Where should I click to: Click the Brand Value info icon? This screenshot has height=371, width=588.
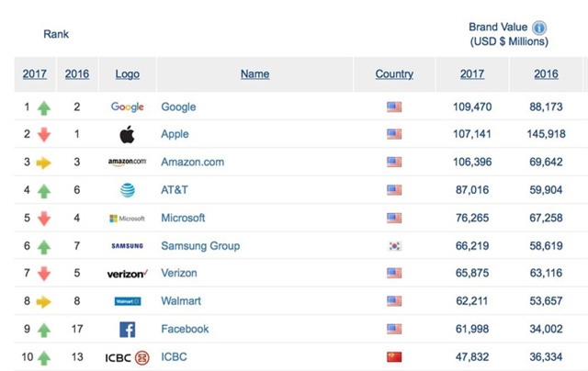click(539, 28)
